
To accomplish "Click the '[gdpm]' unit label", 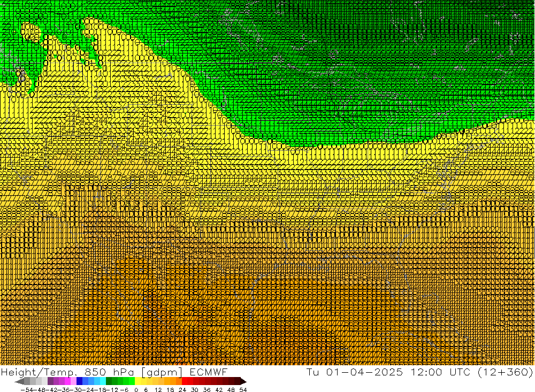I will click(x=162, y=373).
